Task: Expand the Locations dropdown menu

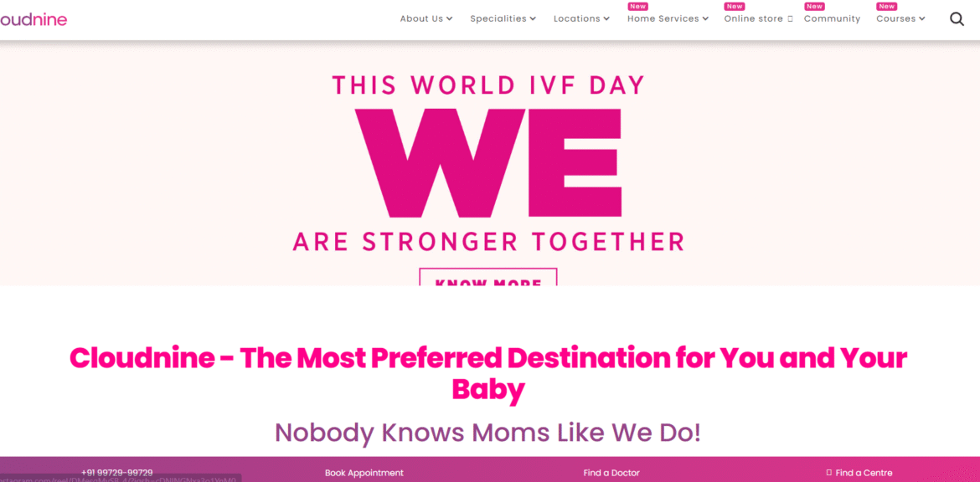Action: pos(581,18)
